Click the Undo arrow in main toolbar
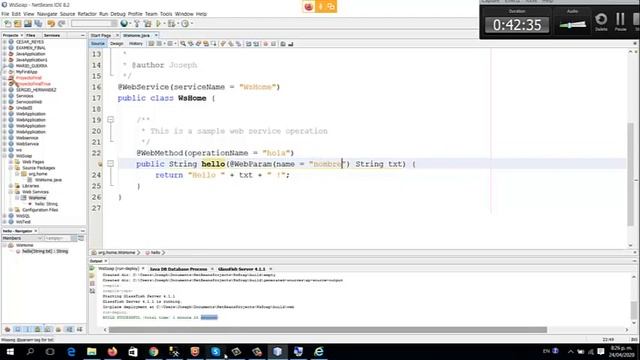Viewport: 640px width, 360px height. pos(51,24)
